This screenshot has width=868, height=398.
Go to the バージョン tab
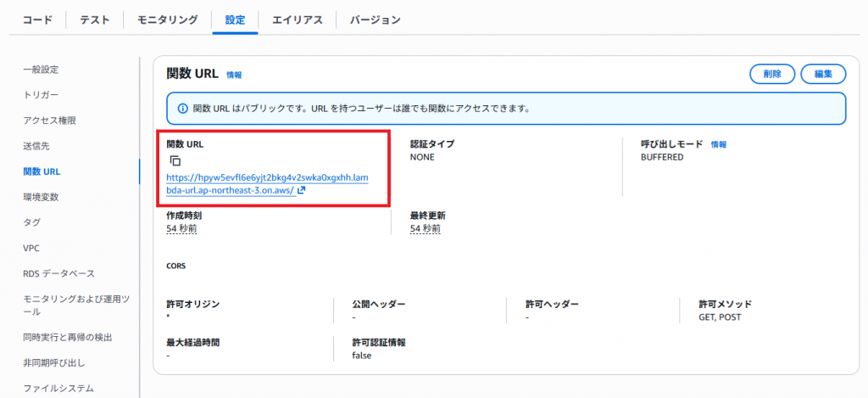(x=375, y=20)
